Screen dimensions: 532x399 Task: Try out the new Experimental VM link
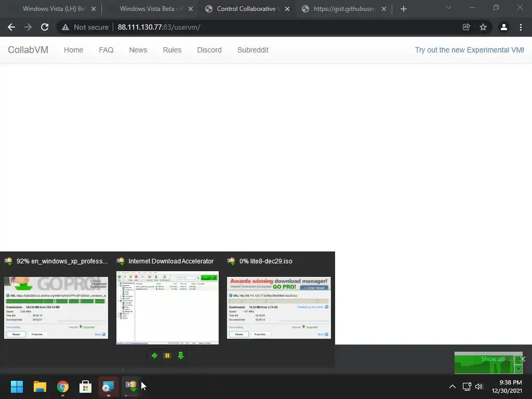pyautogui.click(x=470, y=50)
